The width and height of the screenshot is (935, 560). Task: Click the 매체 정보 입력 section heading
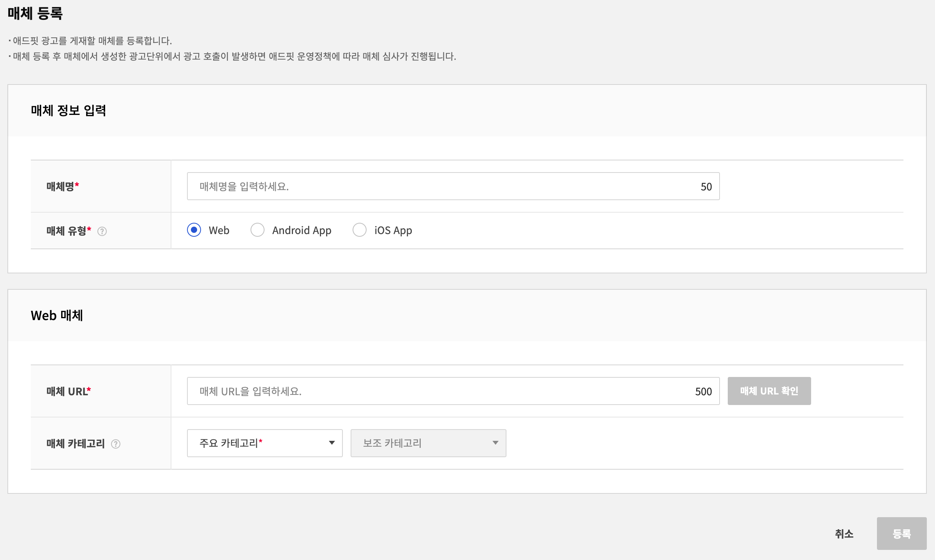click(69, 111)
